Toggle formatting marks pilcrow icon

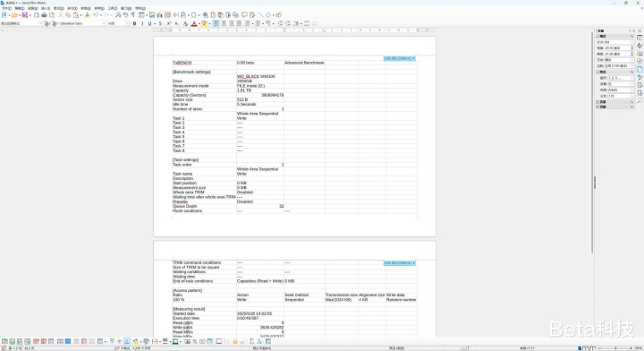[132, 15]
